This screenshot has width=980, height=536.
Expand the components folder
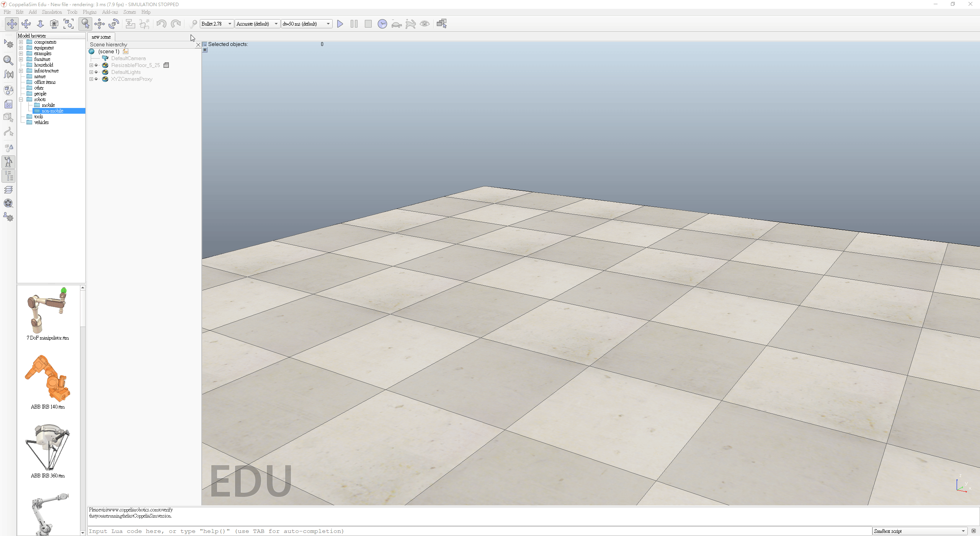pos(21,42)
